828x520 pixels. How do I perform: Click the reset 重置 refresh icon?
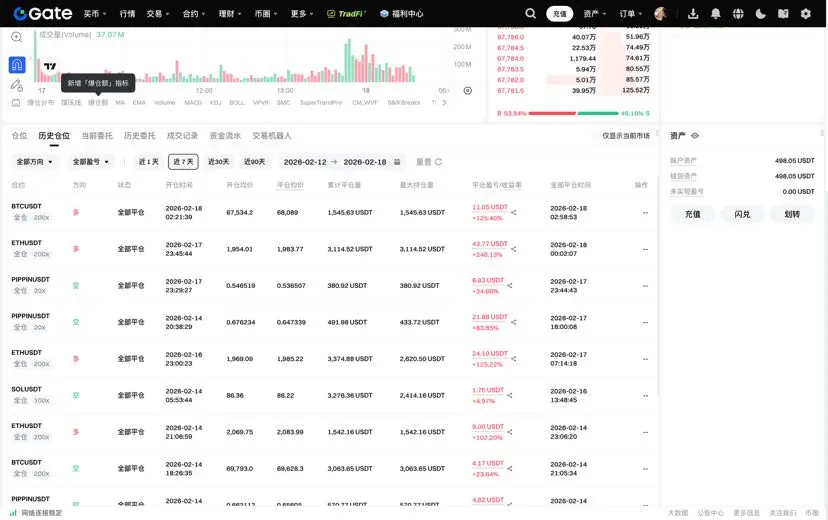click(x=438, y=162)
